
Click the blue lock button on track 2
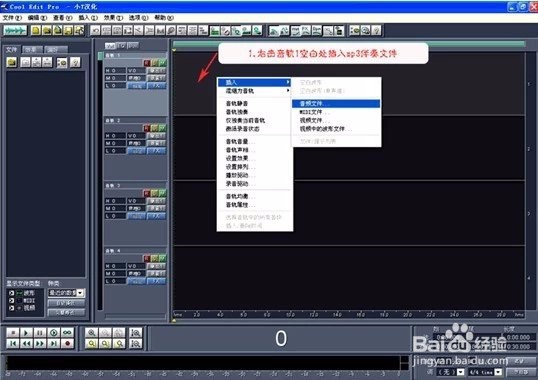point(137,151)
